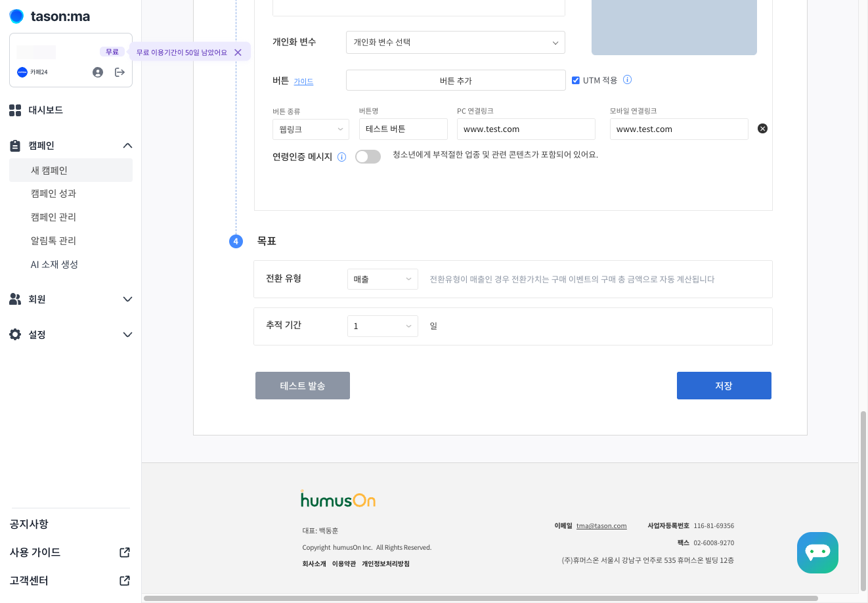
Task: Toggle the UTM 적용 checkbox
Action: click(576, 80)
